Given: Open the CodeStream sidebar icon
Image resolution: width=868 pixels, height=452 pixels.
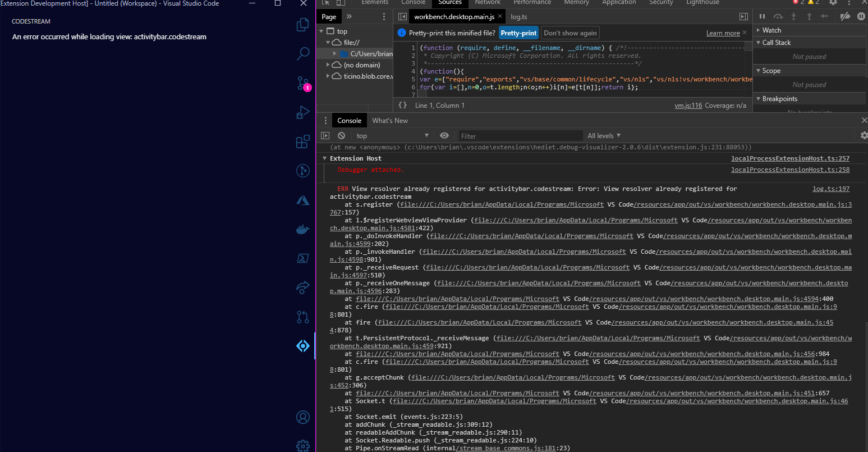Looking at the screenshot, I should 303,346.
